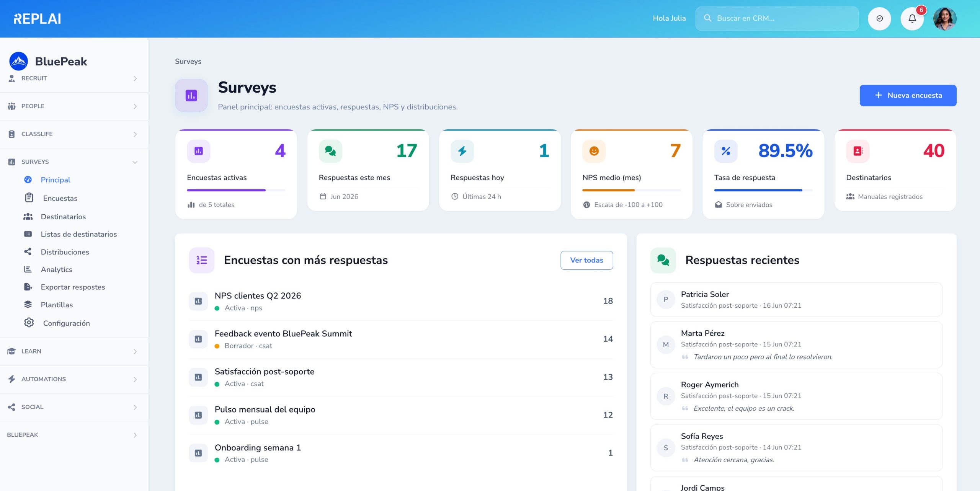
Task: Click the Destinatarios address book icon
Action: tap(857, 151)
